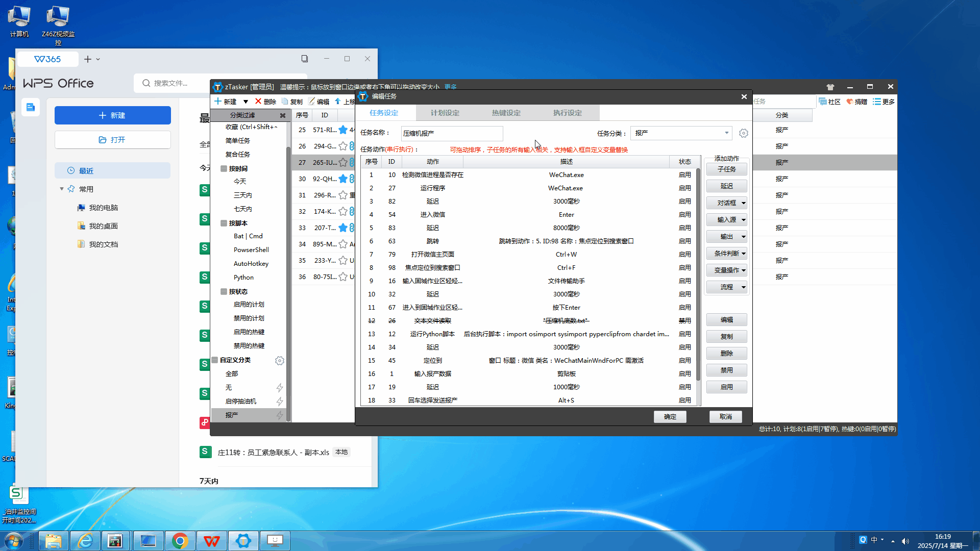Screen dimensions: 980x551
Task: Open the 社区 community link in the zTasker toolbar
Action: pos(830,102)
